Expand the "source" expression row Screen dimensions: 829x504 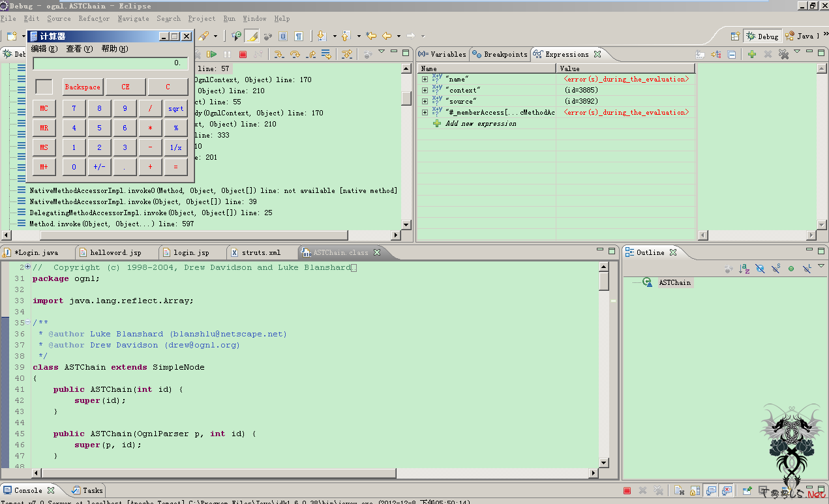point(425,101)
